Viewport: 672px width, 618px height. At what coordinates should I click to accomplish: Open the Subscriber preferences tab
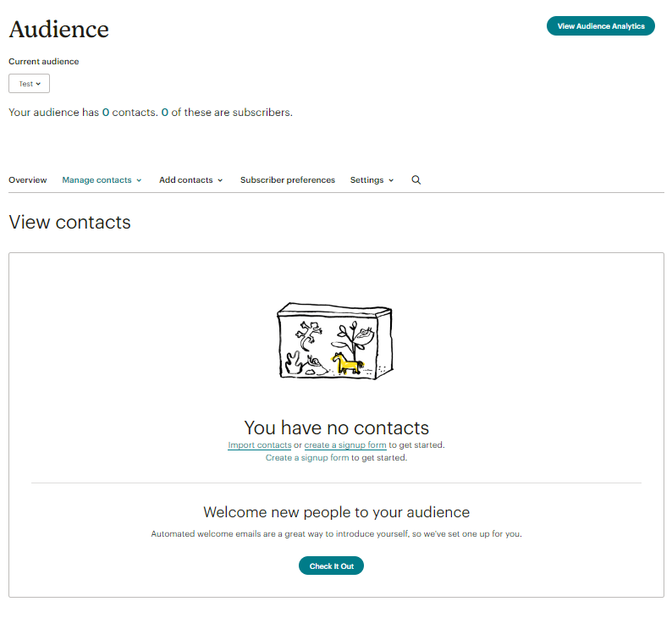coord(288,180)
